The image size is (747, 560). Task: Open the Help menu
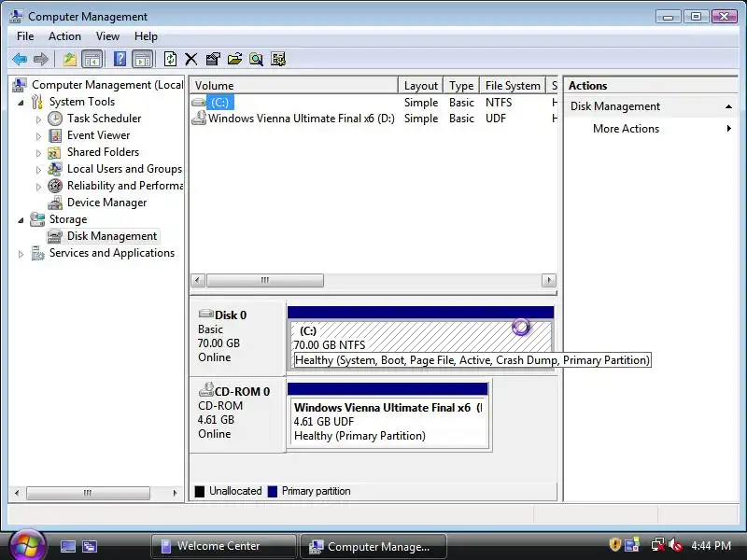(146, 36)
